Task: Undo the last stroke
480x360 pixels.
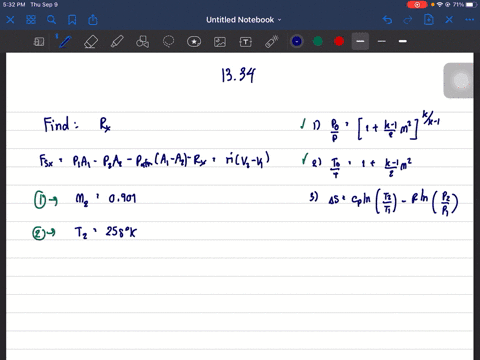Action: [387, 20]
